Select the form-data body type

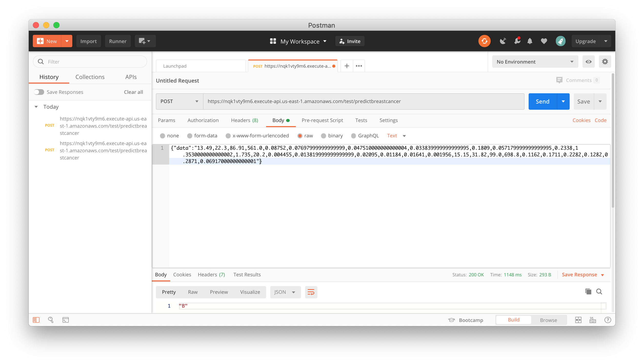pos(190,136)
